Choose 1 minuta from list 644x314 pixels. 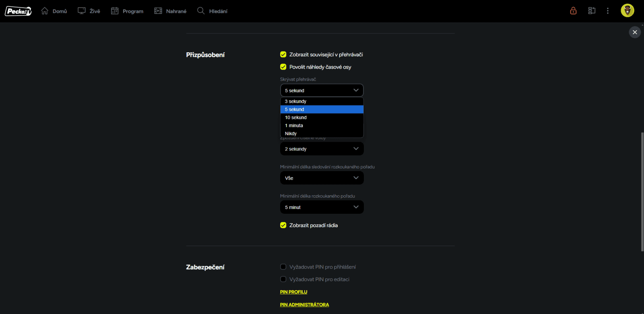pyautogui.click(x=322, y=126)
